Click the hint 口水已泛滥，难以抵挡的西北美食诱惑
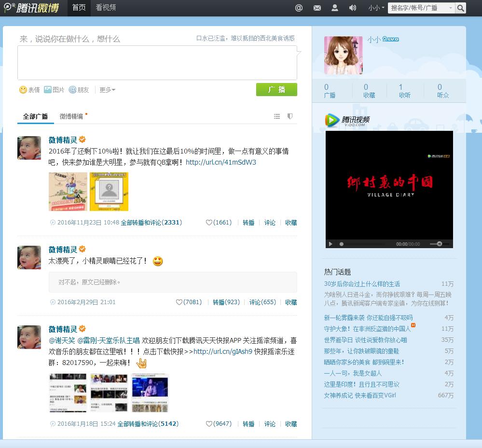This screenshot has height=448, width=482. point(245,38)
